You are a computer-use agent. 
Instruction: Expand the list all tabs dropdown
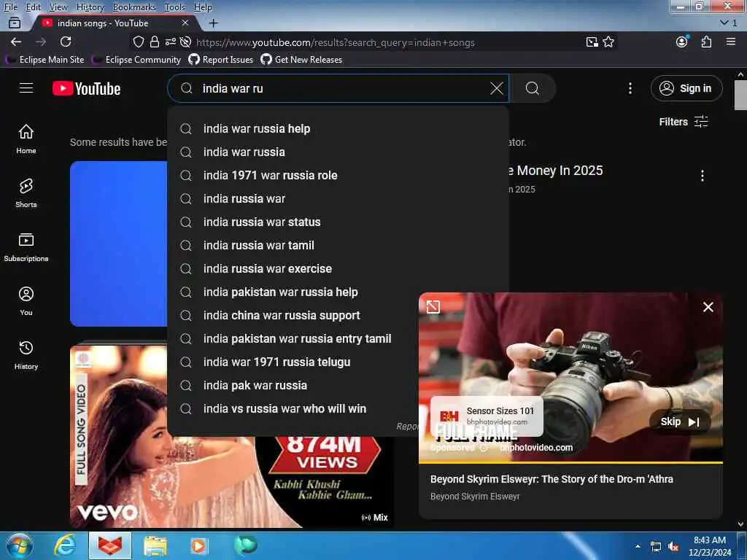point(729,23)
